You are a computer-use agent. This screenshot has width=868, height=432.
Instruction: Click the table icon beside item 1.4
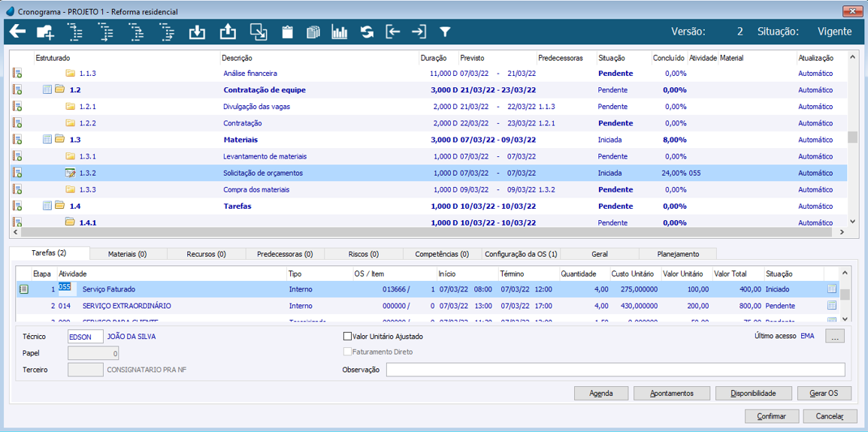47,206
